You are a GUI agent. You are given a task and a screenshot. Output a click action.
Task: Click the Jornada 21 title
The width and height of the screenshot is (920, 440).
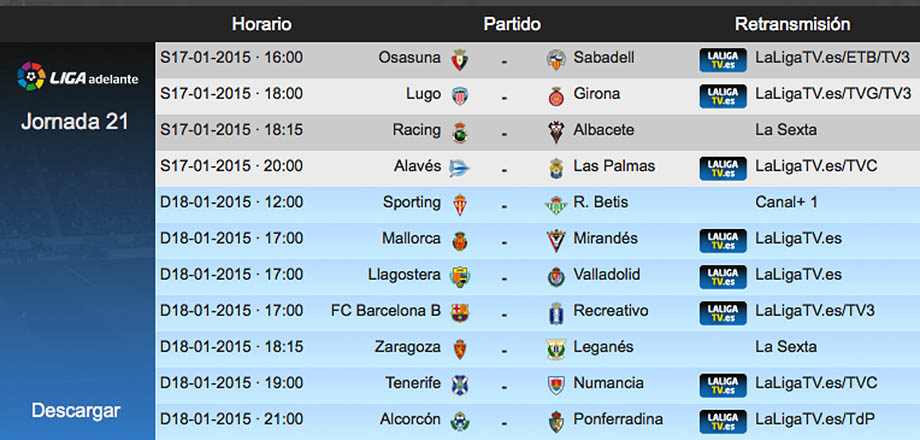75,122
